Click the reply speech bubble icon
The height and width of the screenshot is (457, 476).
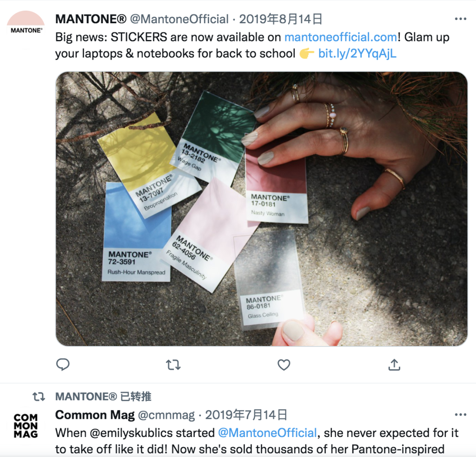pos(63,364)
